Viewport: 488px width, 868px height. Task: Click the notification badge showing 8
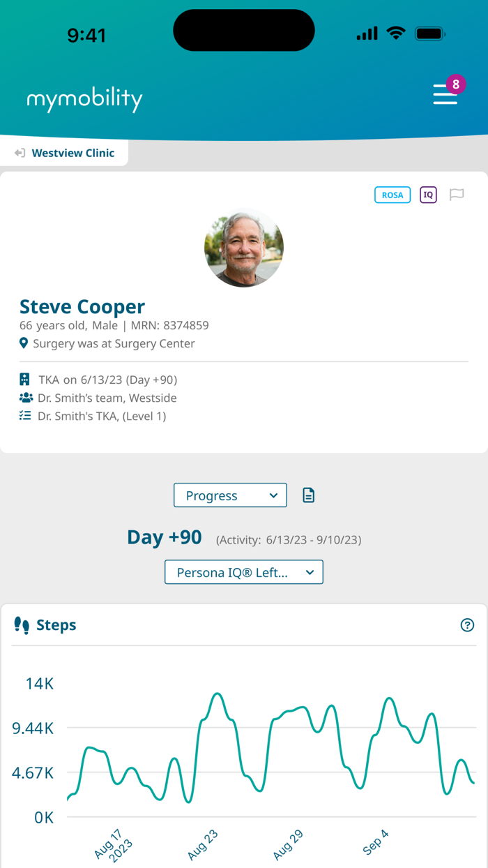click(456, 84)
